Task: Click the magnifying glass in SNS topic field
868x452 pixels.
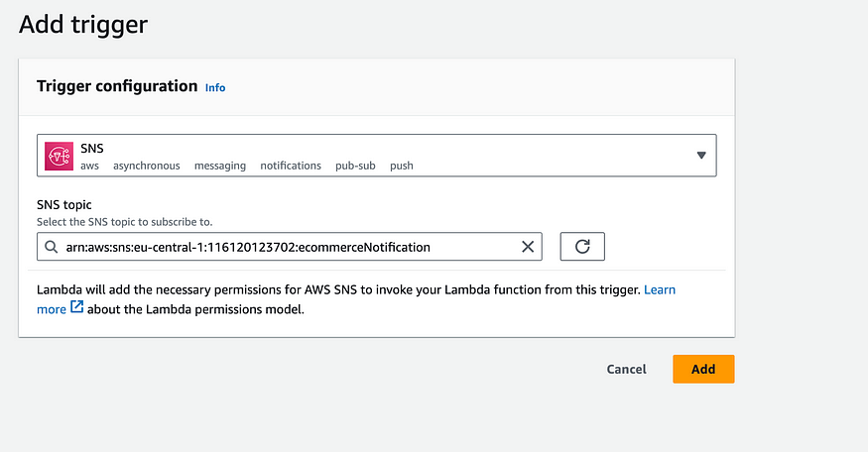Action: point(51,247)
